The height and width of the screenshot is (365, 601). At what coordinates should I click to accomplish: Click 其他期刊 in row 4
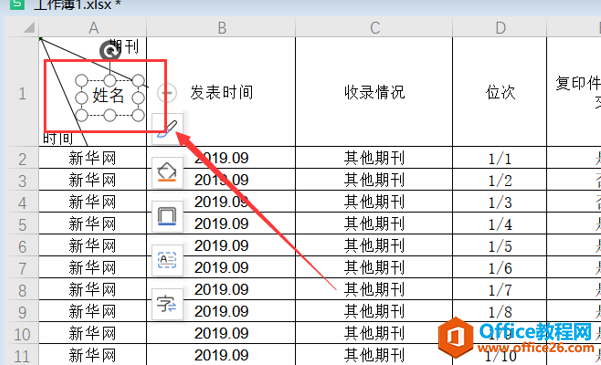374,202
